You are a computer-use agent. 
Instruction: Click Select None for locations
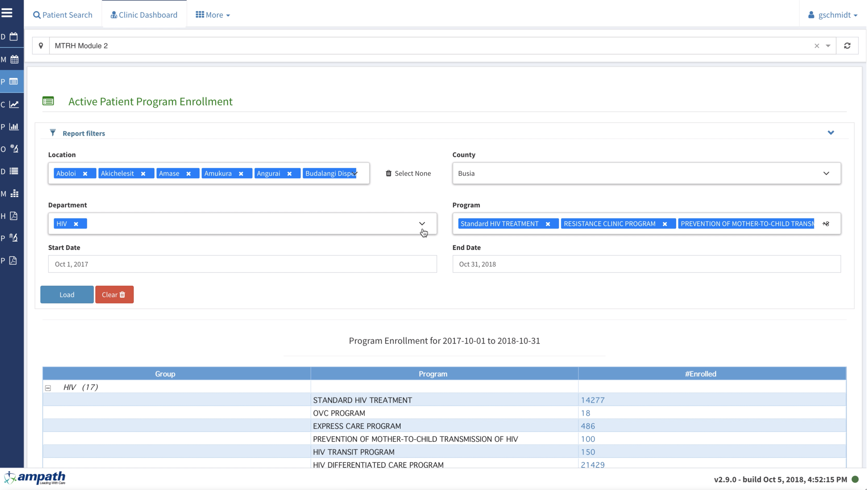click(x=408, y=173)
